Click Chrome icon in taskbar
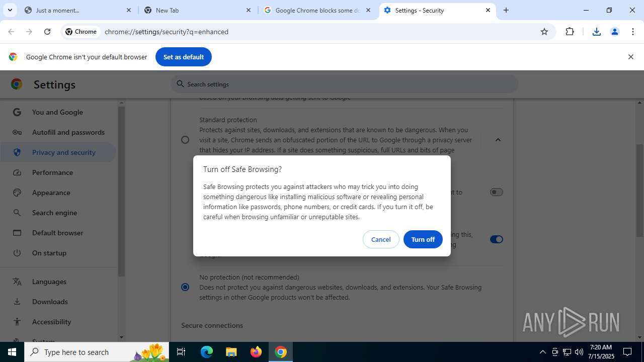This screenshot has height=362, width=644. coord(281,352)
